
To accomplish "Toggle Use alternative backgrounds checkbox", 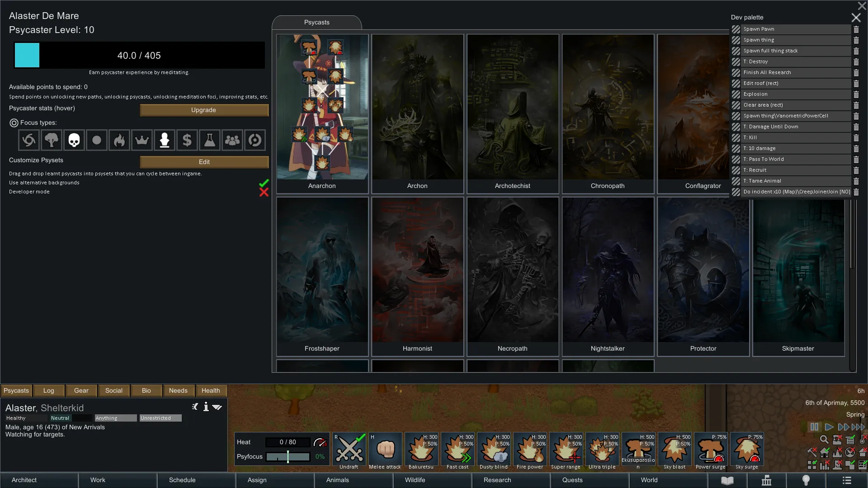I will 264,183.
